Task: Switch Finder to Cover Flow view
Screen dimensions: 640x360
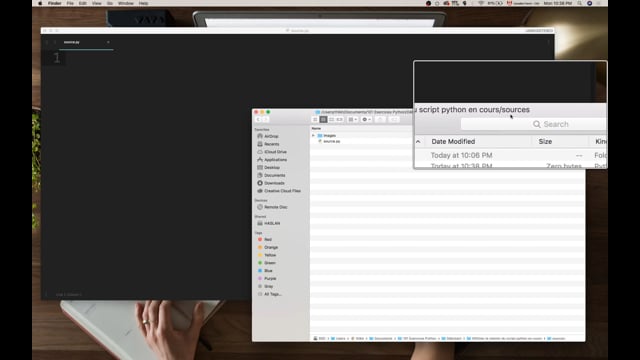Action: tap(339, 119)
